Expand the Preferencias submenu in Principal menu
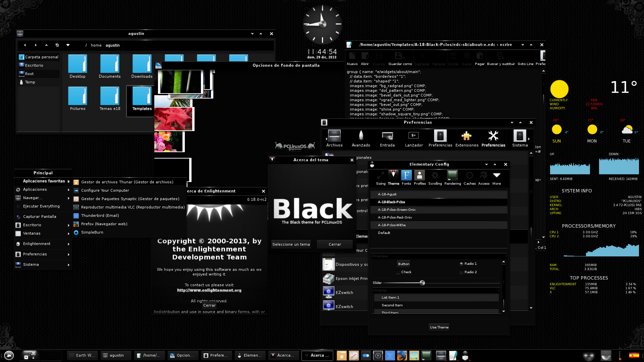This screenshot has width=644, height=362. click(x=43, y=254)
